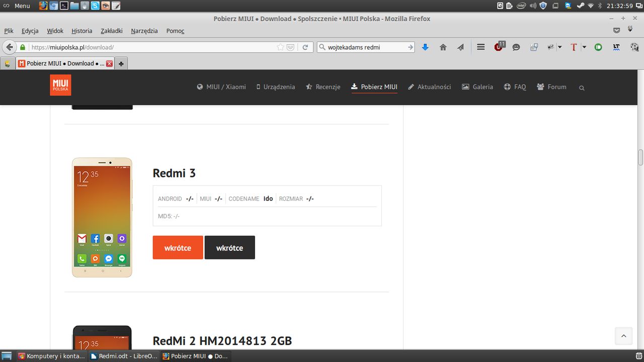Open the Narzędzia menu
The height and width of the screenshot is (362, 644).
pyautogui.click(x=144, y=31)
